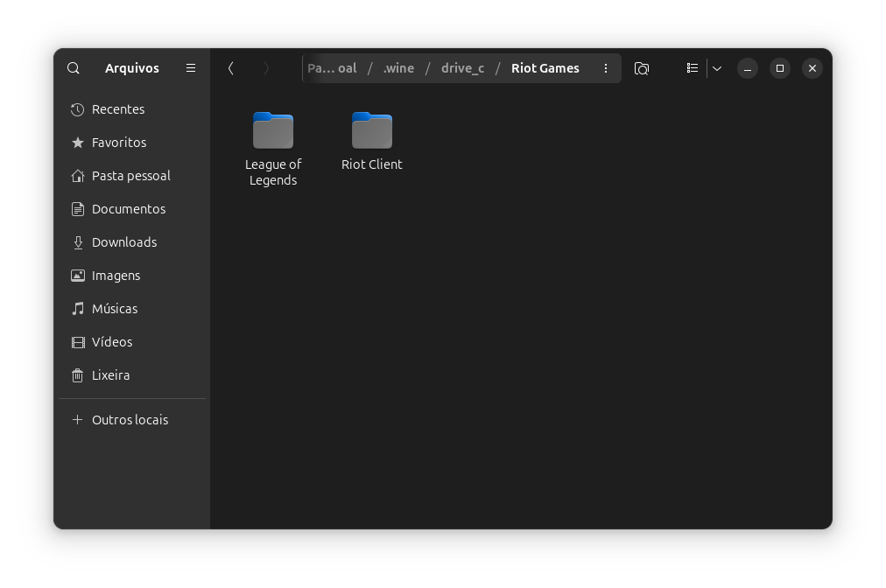This screenshot has height=588, width=886.
Task: Click the Riot Client folder name
Action: pos(372,164)
